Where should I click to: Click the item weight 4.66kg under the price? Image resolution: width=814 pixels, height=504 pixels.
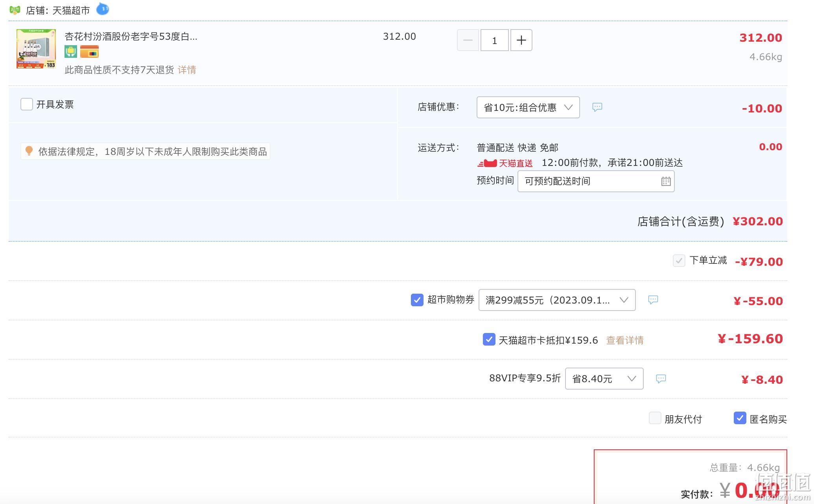coord(766,57)
